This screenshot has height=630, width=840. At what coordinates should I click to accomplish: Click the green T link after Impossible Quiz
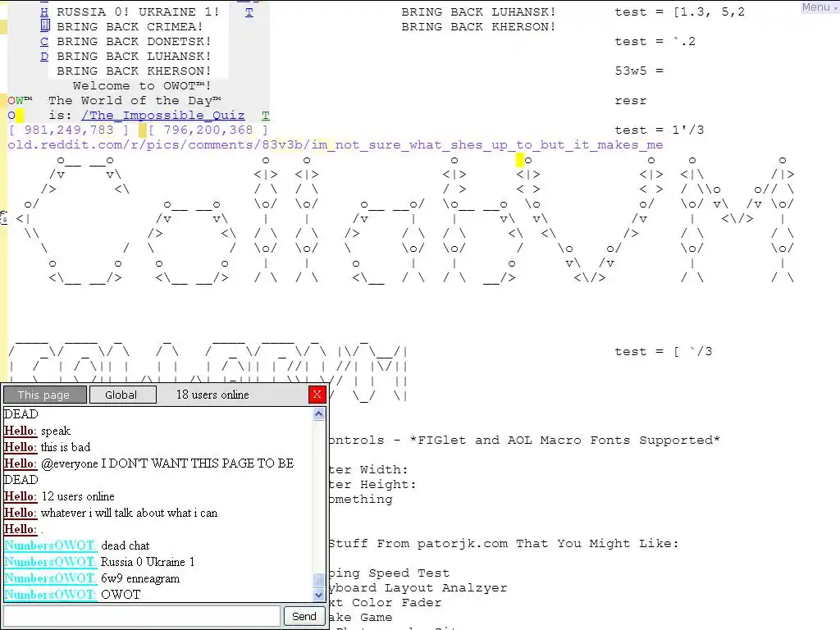click(x=265, y=115)
